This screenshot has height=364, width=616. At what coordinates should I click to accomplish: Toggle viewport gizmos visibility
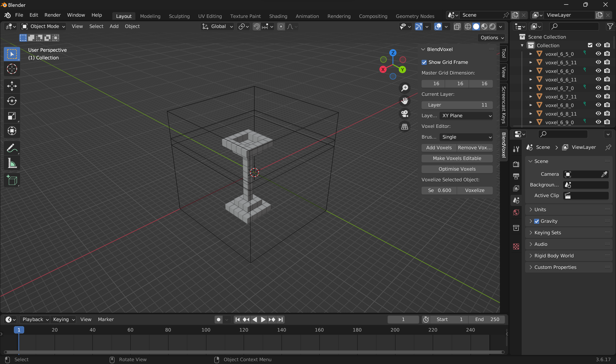coord(419,26)
